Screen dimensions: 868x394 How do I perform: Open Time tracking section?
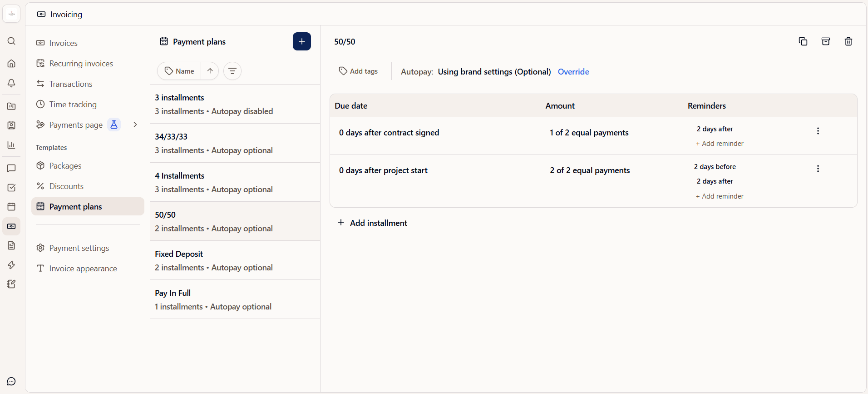pos(88,105)
